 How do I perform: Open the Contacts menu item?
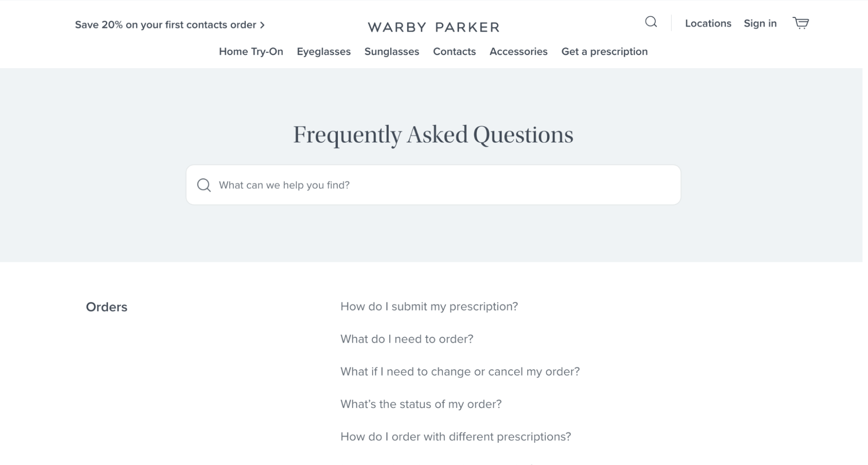point(454,52)
